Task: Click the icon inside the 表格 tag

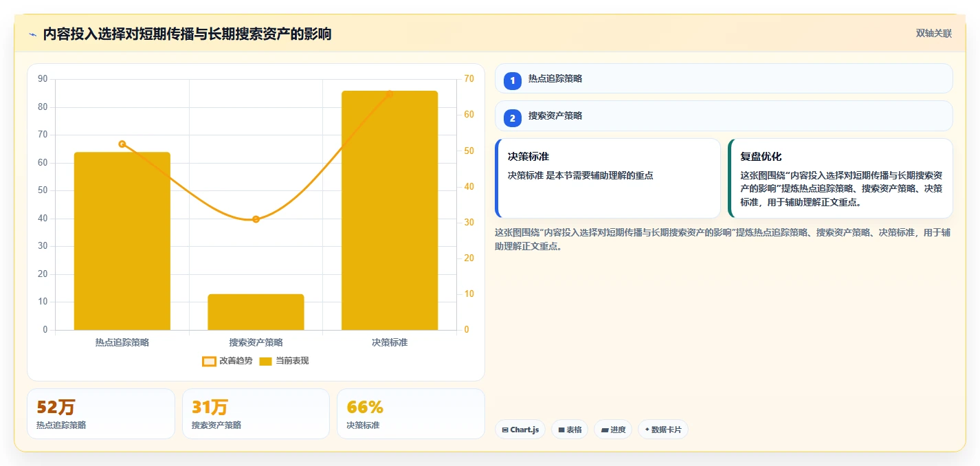Action: (x=561, y=430)
